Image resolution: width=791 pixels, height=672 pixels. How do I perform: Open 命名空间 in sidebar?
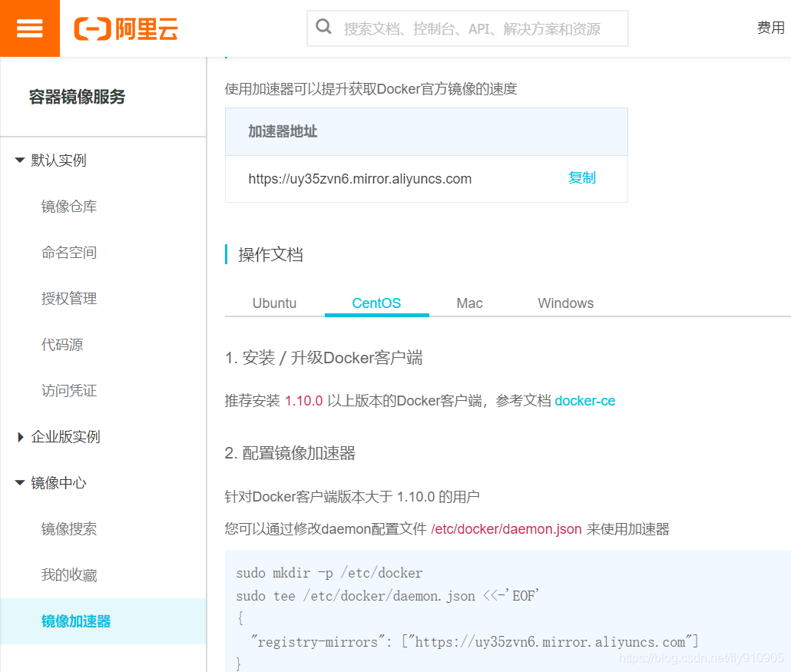pos(69,252)
